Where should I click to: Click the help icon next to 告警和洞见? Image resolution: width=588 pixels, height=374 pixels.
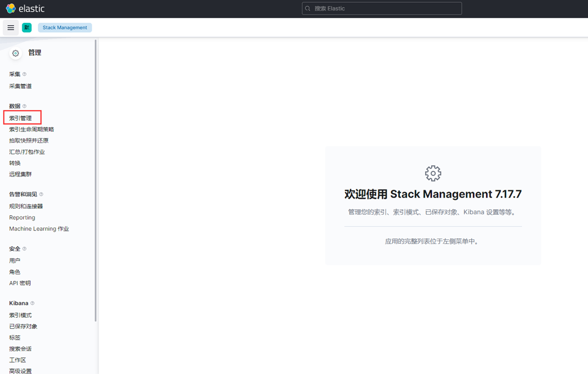(x=41, y=194)
